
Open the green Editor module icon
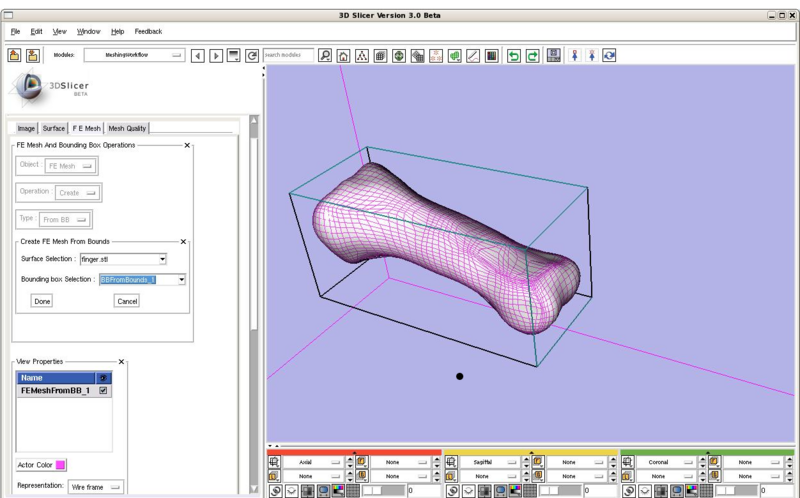click(x=454, y=55)
